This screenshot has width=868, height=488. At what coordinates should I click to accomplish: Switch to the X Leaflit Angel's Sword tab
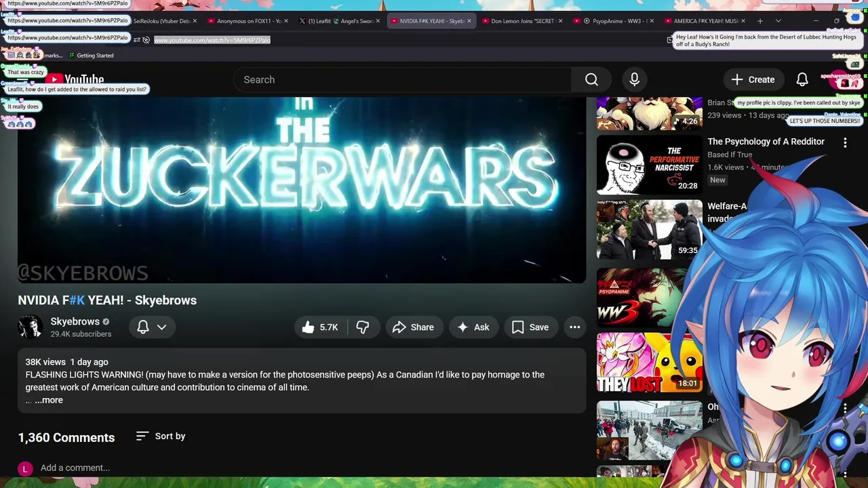pos(339,21)
